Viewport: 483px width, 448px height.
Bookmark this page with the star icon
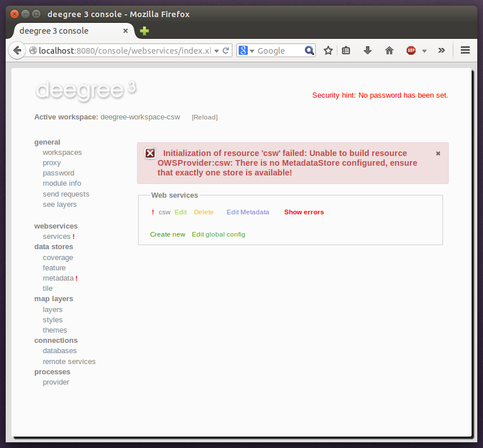(328, 50)
